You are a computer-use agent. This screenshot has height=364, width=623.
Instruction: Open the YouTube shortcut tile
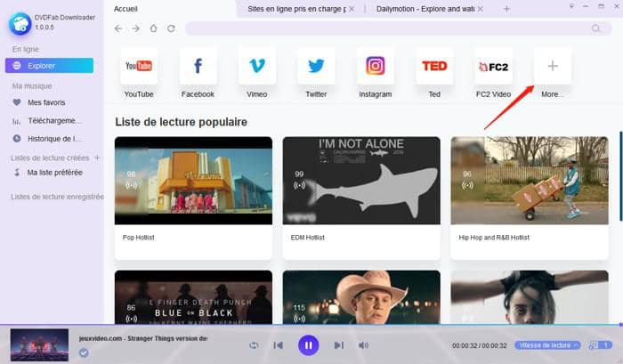click(x=139, y=66)
